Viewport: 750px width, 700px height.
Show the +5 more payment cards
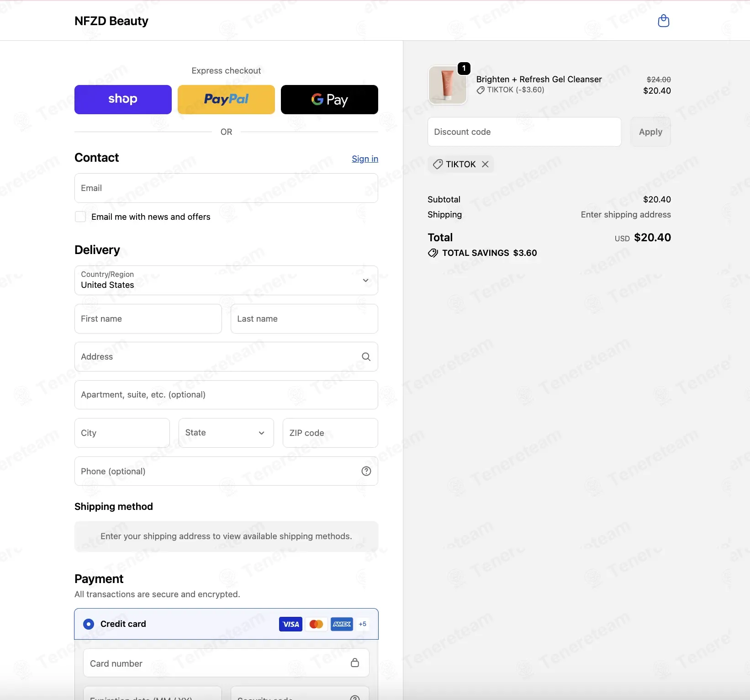coord(363,624)
